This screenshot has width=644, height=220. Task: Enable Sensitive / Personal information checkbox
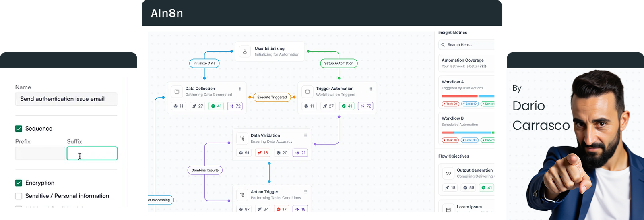[x=19, y=196]
